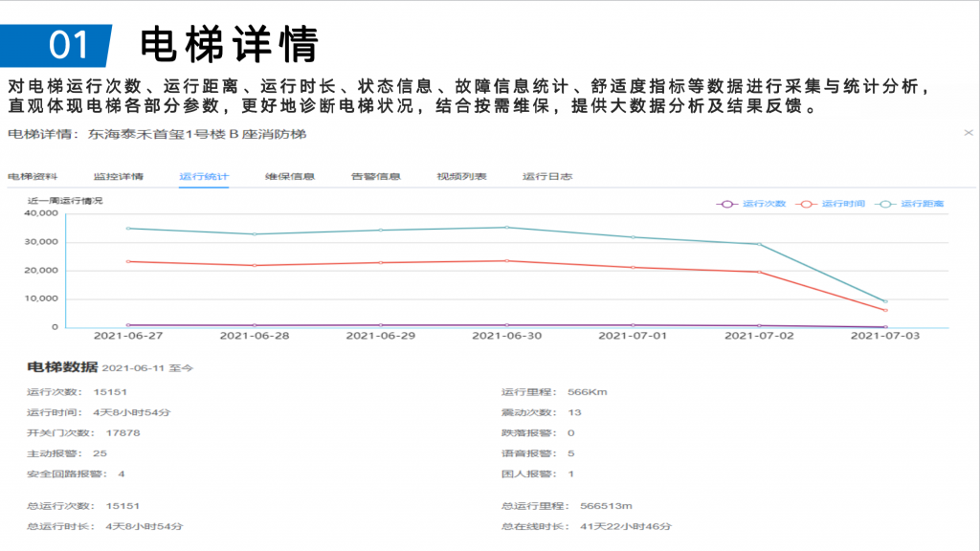Click the 运行时间 data point on 2021-06-28
Screen dimensions: 980x551
255,266
